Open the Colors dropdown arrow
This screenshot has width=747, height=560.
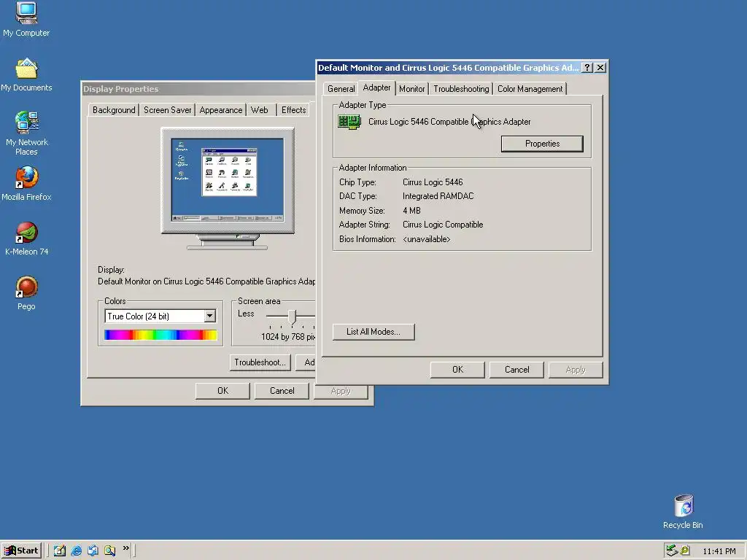[x=209, y=316]
